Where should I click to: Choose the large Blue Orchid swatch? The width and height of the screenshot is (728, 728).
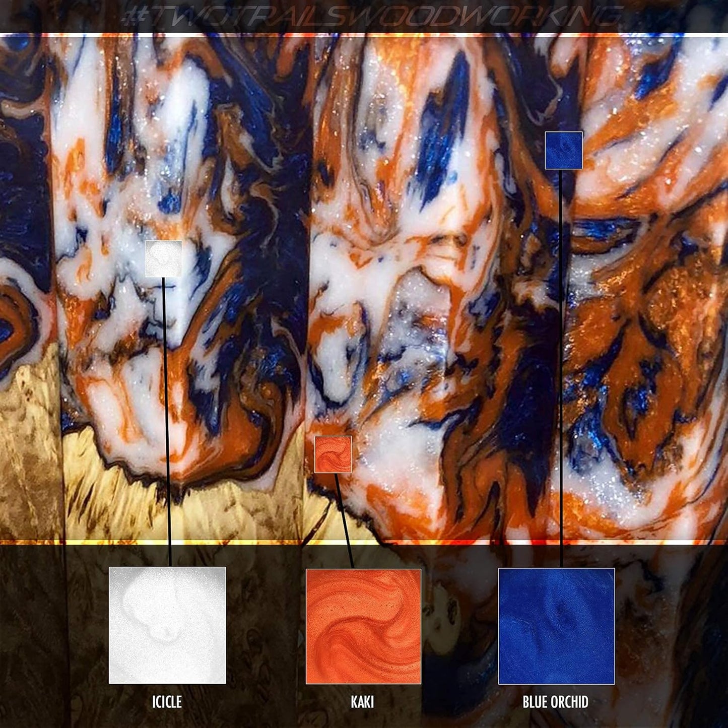[x=556, y=626]
